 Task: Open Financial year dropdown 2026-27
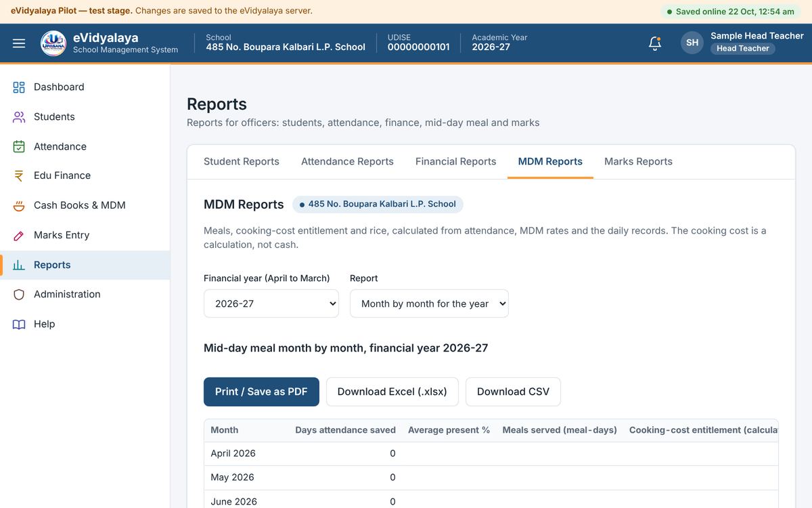coord(271,303)
